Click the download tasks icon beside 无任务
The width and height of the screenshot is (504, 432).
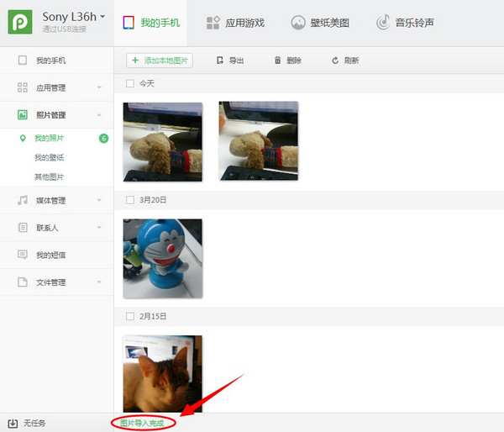click(x=13, y=424)
